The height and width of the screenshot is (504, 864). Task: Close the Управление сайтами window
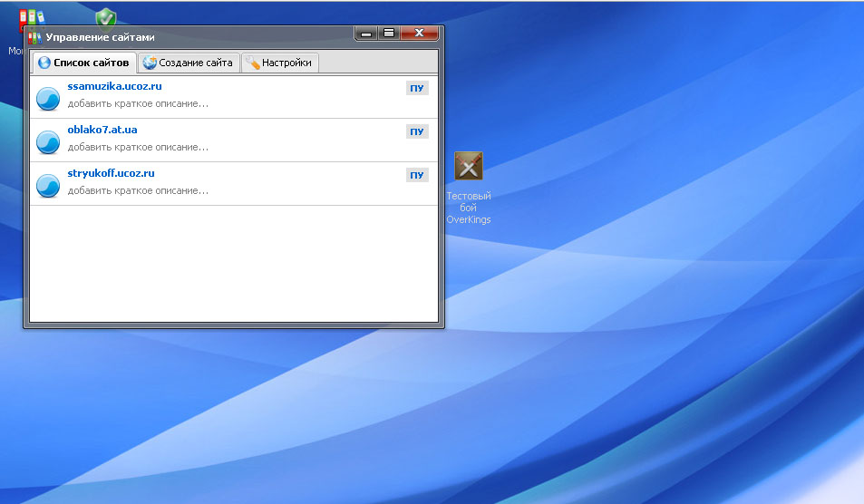point(420,34)
